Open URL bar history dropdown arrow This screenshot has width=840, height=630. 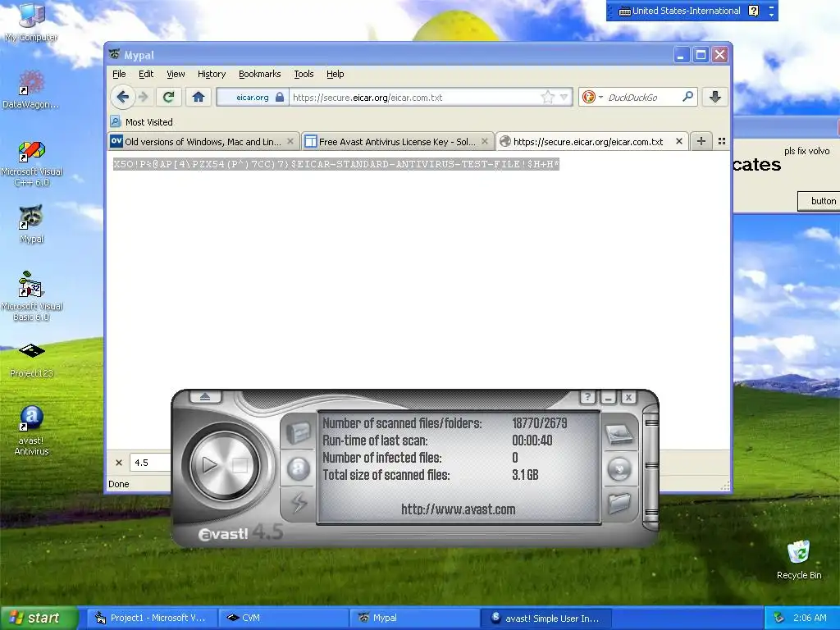click(x=564, y=97)
